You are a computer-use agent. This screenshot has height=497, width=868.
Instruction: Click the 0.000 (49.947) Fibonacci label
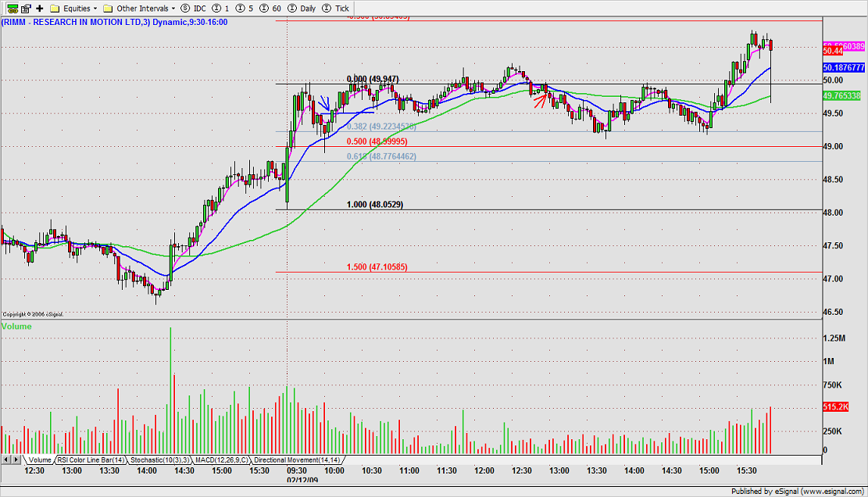(373, 79)
